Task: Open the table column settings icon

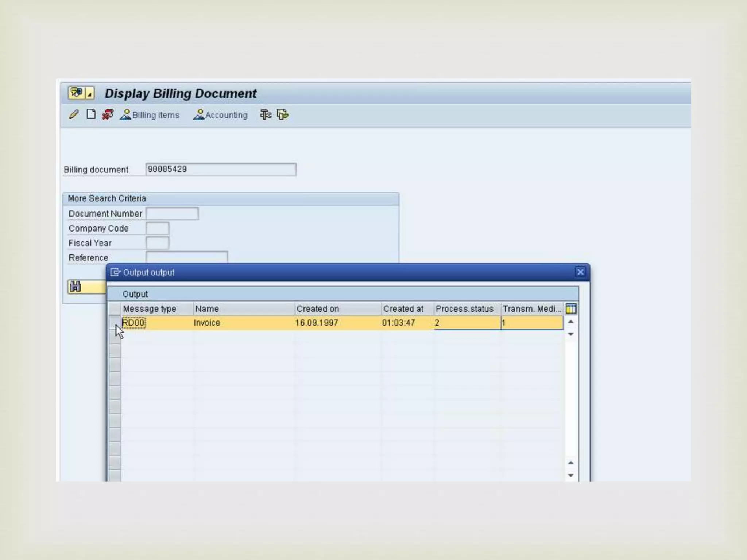Action: 571,309
